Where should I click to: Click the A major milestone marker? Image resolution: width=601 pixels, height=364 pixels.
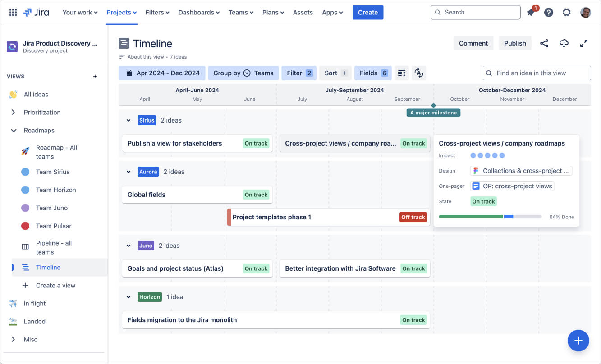pyautogui.click(x=433, y=112)
